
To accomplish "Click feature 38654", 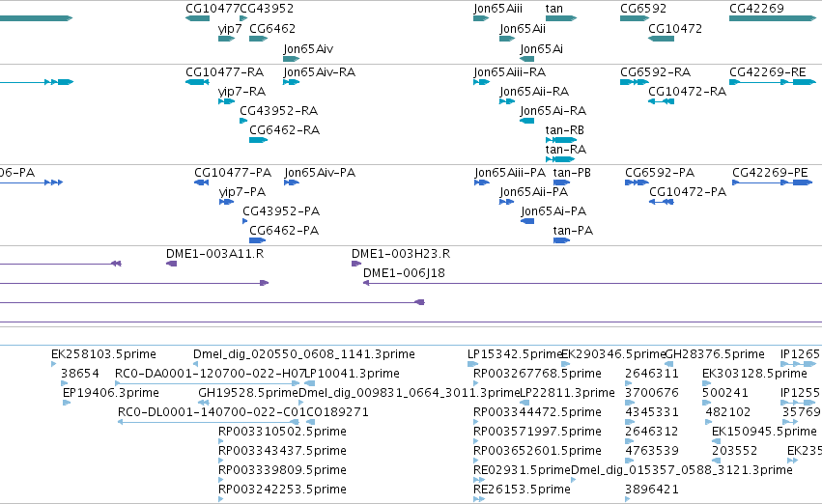I will (x=65, y=383).
